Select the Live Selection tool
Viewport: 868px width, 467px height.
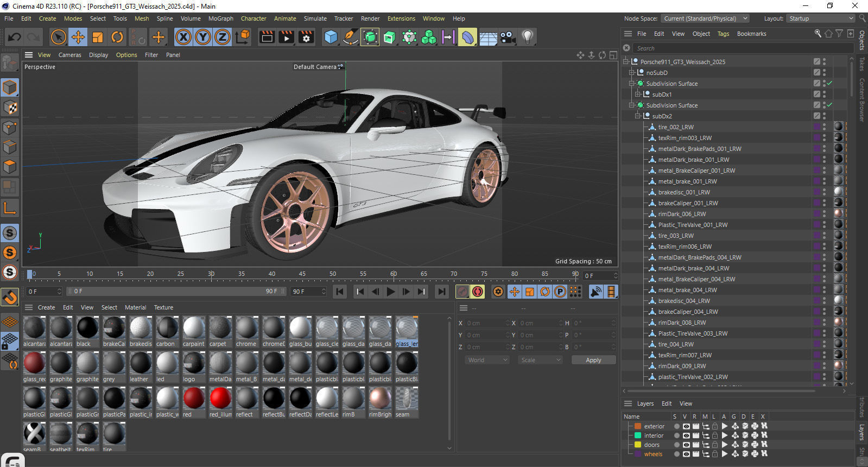tap(58, 37)
